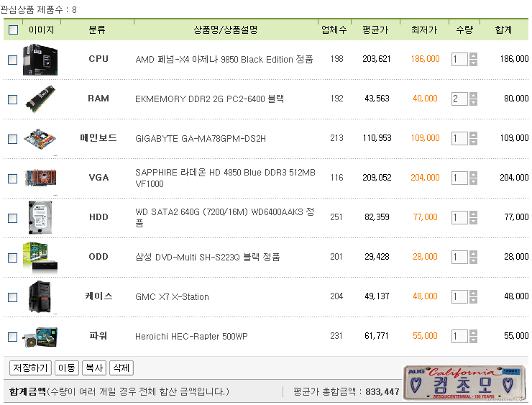The height and width of the screenshot is (405, 532).
Task: Decrease the 파워 quantity with the down arrow
Action: pos(473,340)
